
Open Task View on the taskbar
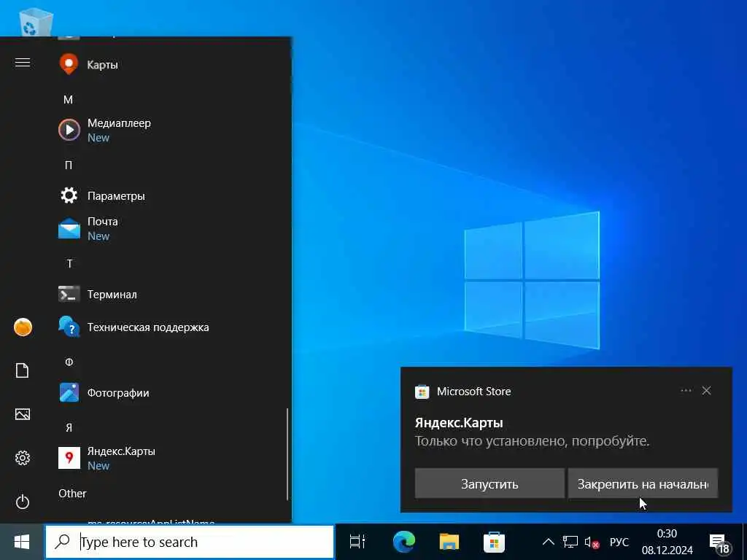click(x=357, y=542)
